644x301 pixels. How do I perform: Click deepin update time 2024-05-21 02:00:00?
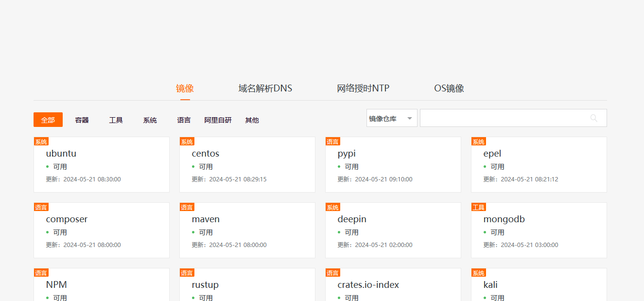tap(384, 245)
